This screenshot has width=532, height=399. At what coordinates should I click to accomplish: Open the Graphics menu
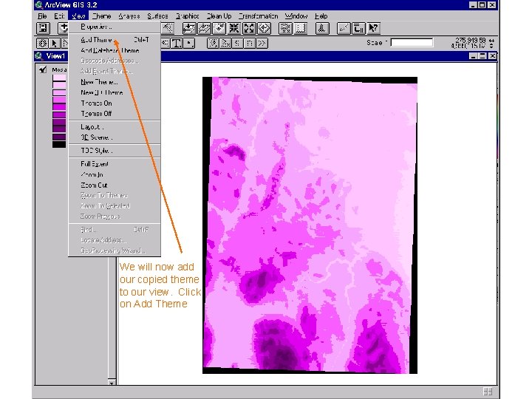(x=187, y=16)
